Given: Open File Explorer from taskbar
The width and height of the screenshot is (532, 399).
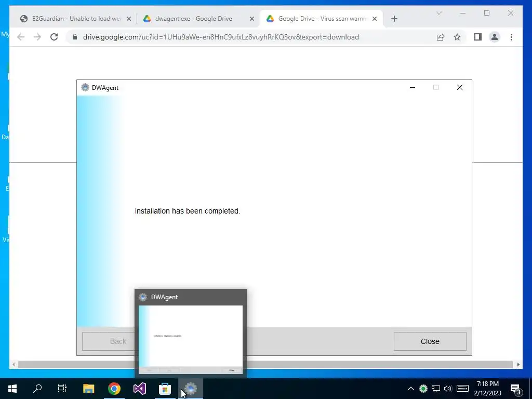Looking at the screenshot, I should coord(88,389).
